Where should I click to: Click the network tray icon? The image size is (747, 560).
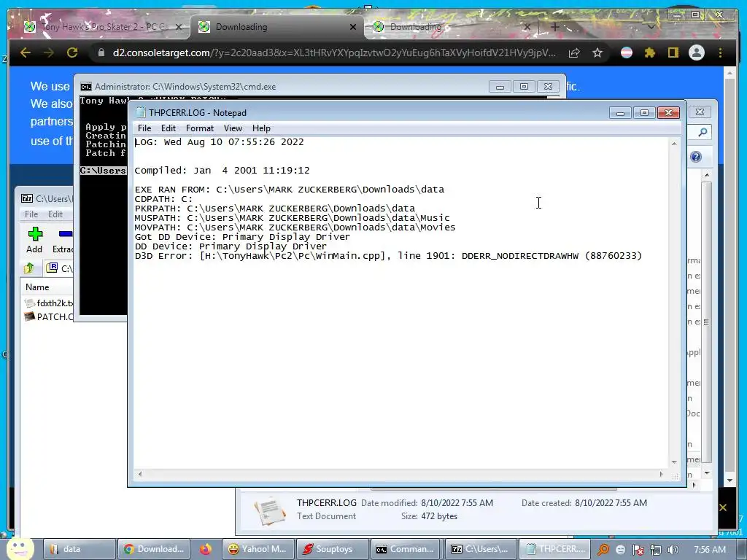pyautogui.click(x=656, y=550)
